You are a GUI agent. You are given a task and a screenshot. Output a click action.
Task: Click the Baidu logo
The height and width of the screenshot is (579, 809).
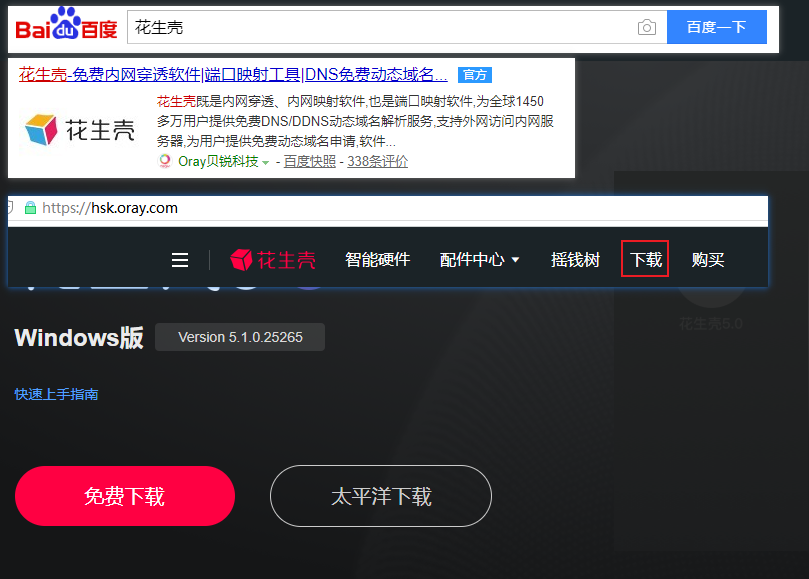coord(66,24)
